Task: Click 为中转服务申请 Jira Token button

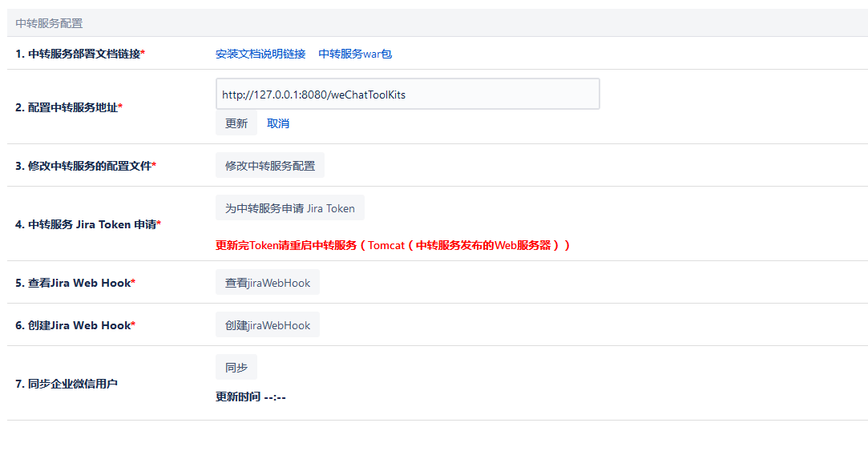Action: click(x=289, y=208)
